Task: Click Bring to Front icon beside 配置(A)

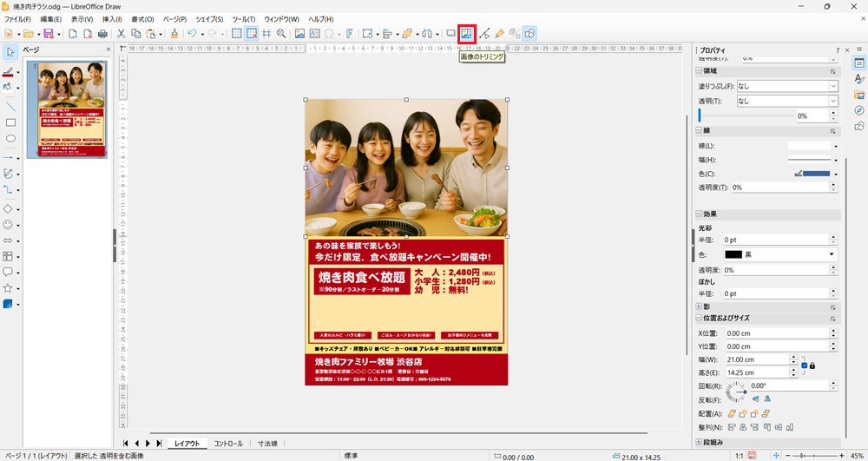Action: [x=732, y=413]
